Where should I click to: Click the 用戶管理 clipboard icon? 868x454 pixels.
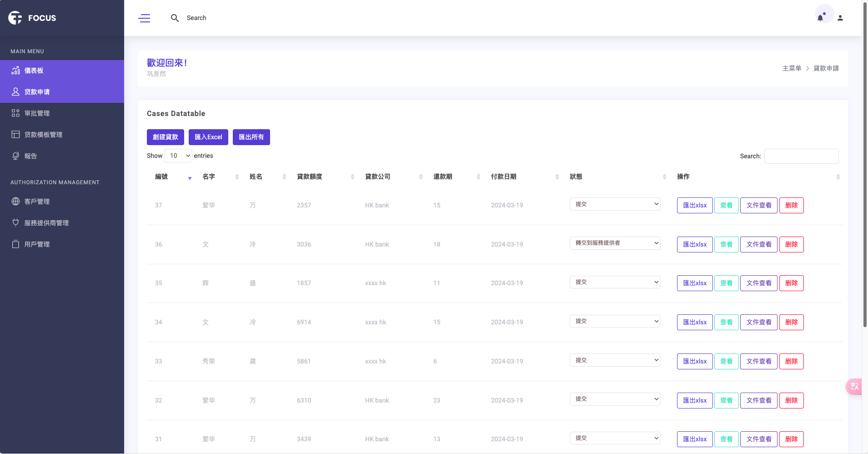[x=15, y=244]
